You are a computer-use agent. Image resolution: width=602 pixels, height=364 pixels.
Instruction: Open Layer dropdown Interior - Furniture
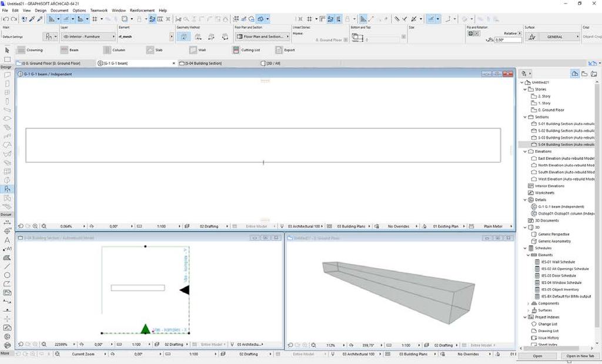(88, 37)
